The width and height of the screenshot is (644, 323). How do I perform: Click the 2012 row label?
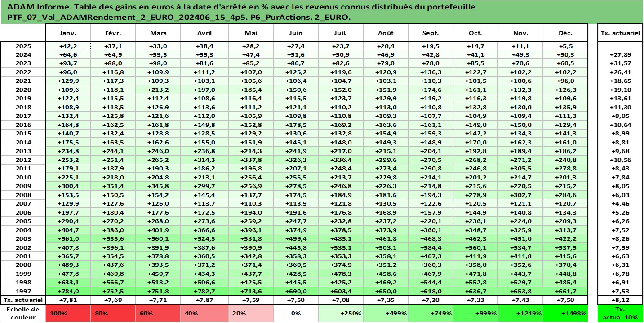pos(23,159)
